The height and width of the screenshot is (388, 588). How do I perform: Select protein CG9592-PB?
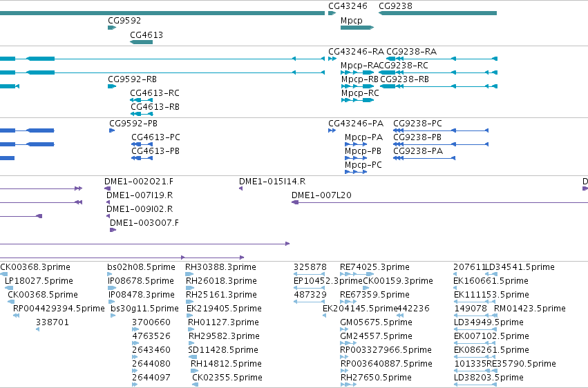[x=133, y=124]
